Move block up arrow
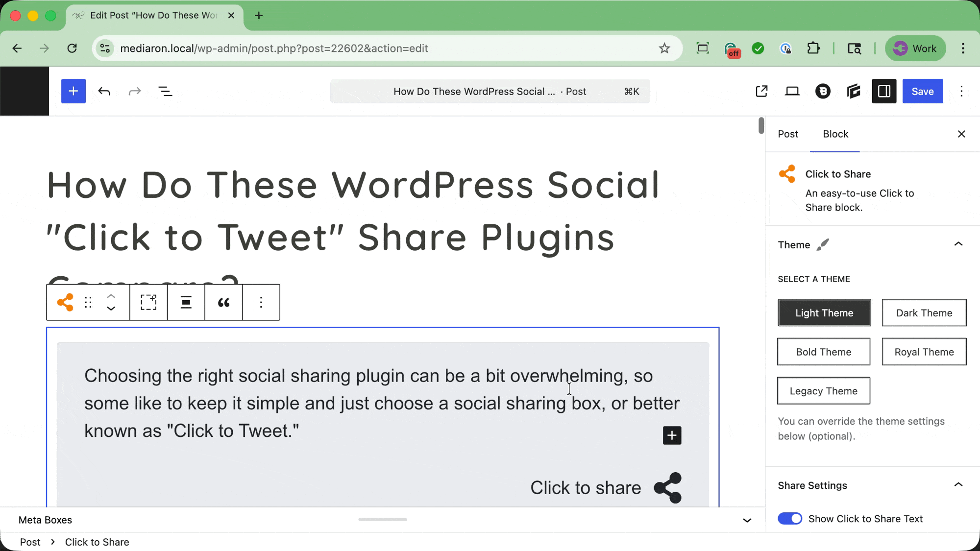Image resolution: width=980 pixels, height=551 pixels. point(111,296)
